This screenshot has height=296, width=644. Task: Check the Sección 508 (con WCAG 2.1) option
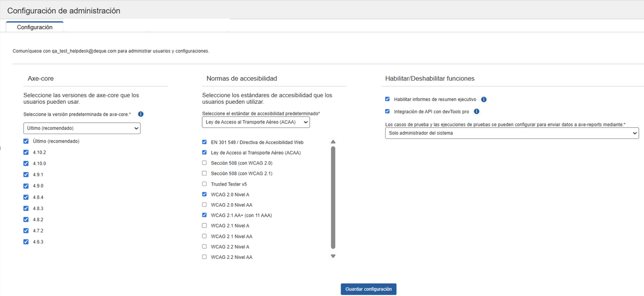[x=205, y=173]
